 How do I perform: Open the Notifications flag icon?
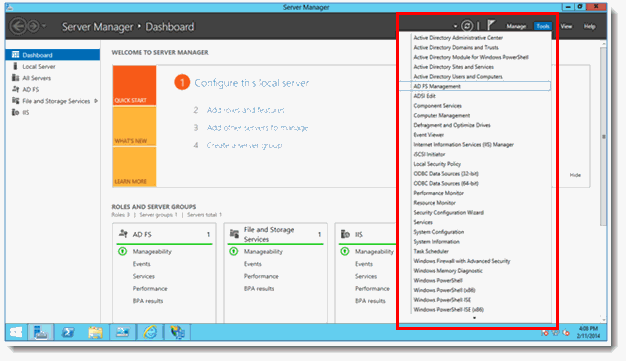(x=491, y=26)
